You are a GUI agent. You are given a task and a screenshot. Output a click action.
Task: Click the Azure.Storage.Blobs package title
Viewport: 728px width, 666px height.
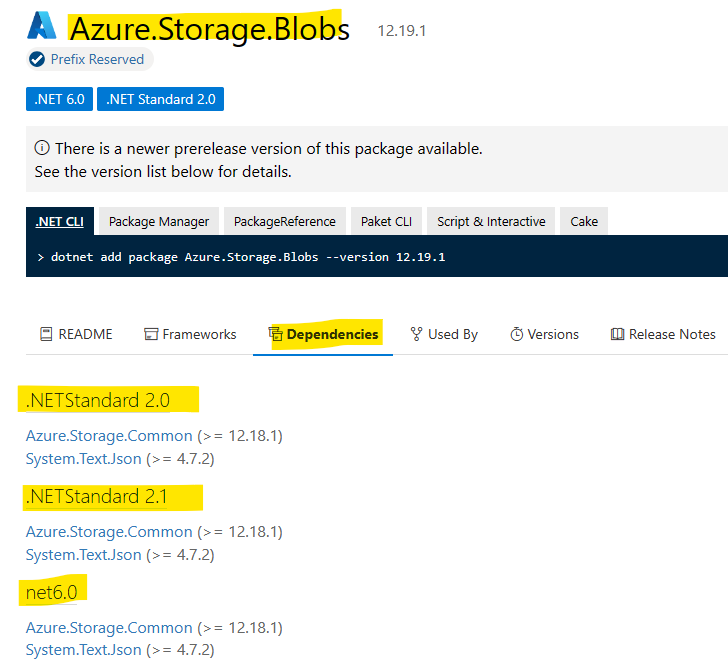tap(210, 29)
